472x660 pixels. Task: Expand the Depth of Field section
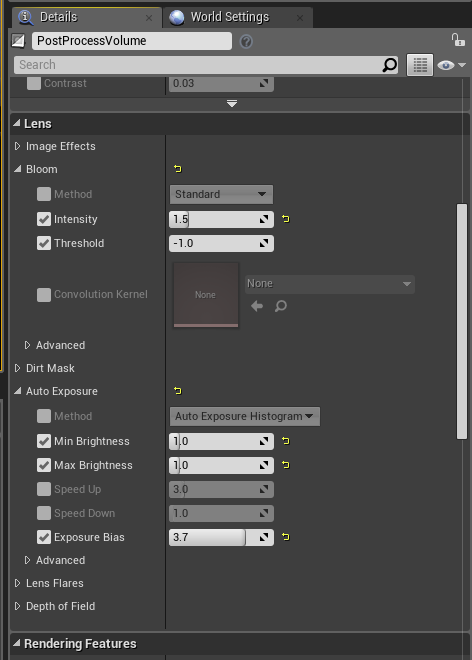pyautogui.click(x=17, y=606)
